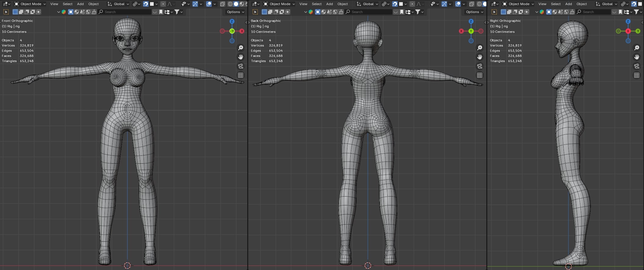Expand the filter funnel dropdown in Front viewport

tap(178, 12)
